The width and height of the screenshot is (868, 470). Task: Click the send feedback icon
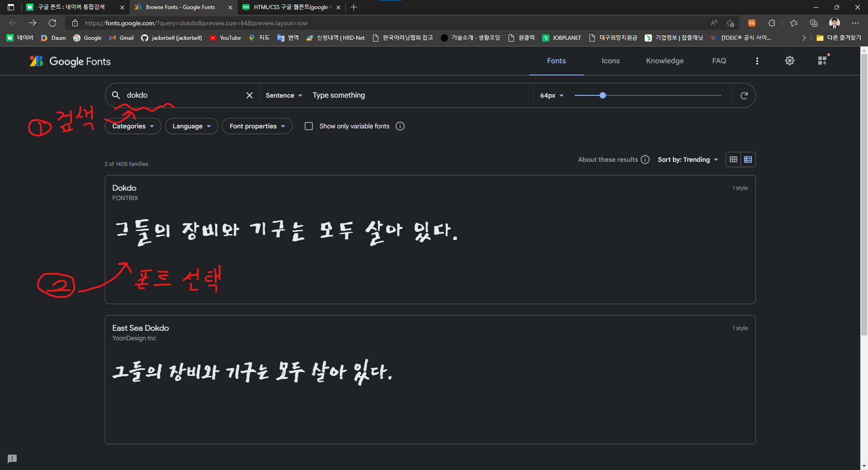pos(12,459)
